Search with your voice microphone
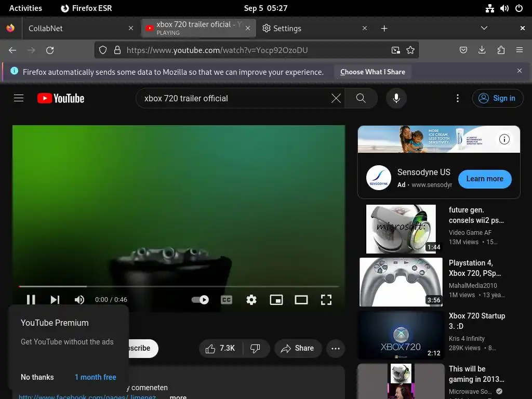This screenshot has width=532, height=399. click(x=396, y=98)
